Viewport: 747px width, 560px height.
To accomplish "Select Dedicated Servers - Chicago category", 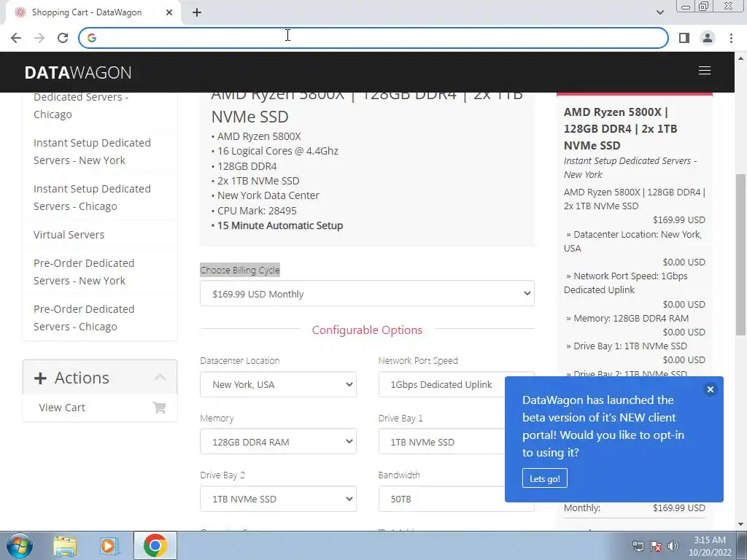I will [80, 106].
